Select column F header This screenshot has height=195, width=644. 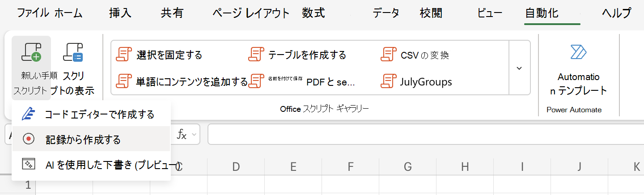(350, 167)
